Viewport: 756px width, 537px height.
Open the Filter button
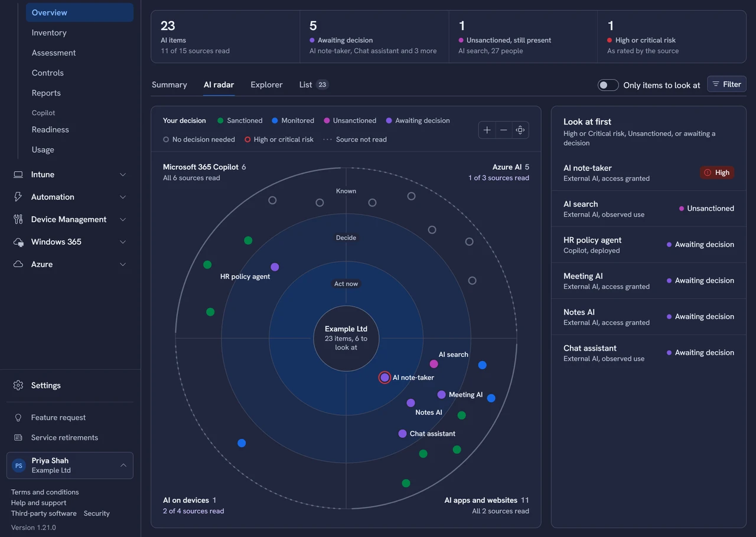click(726, 84)
